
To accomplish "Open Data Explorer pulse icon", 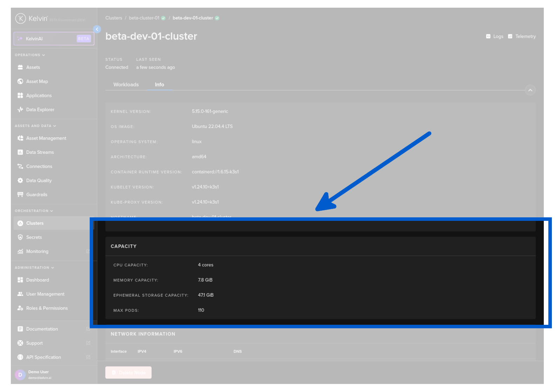I will pyautogui.click(x=20, y=110).
